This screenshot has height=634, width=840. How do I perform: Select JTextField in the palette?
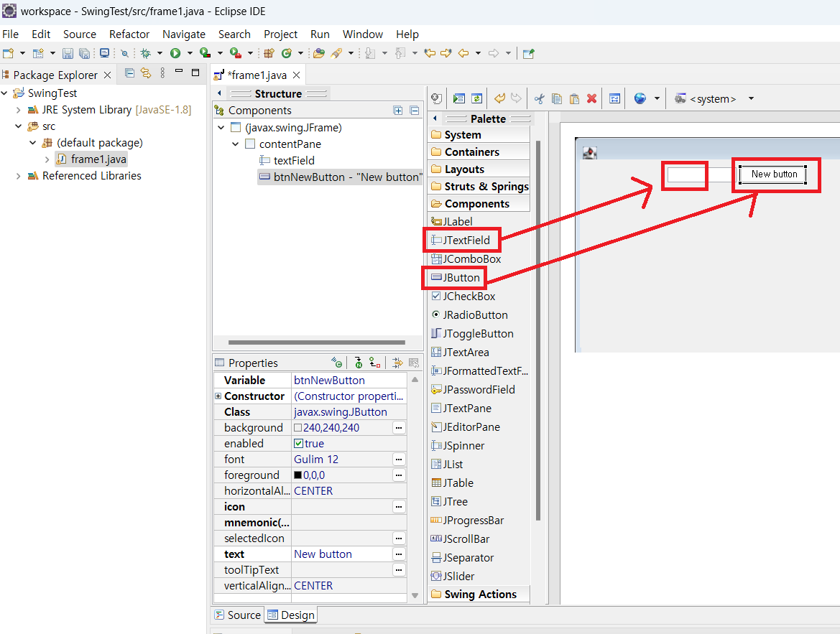[x=461, y=241]
